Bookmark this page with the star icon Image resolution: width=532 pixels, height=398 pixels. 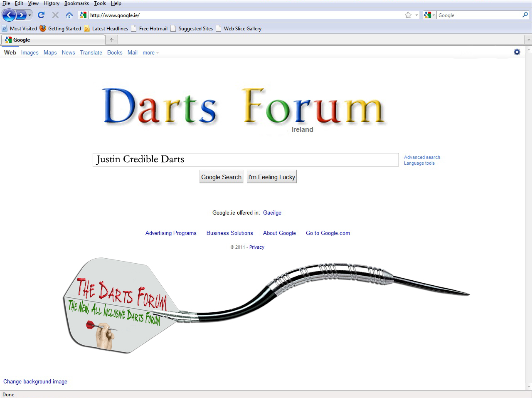click(408, 15)
